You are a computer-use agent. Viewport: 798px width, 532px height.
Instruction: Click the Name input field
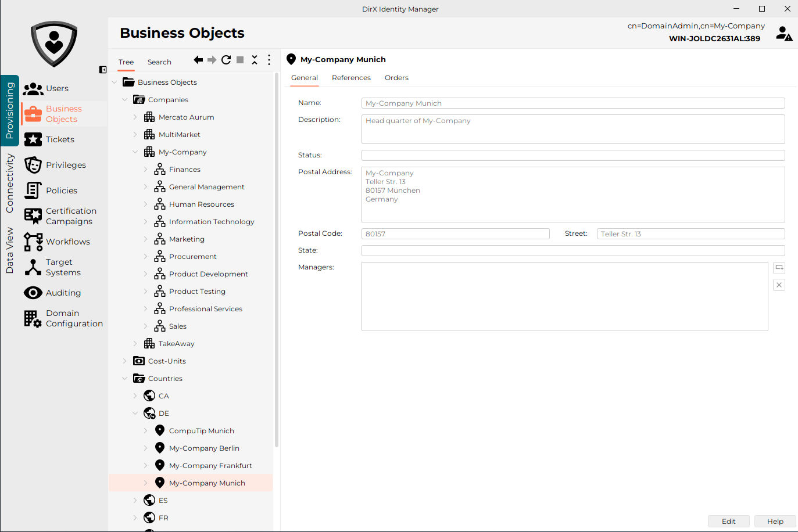[x=573, y=103]
